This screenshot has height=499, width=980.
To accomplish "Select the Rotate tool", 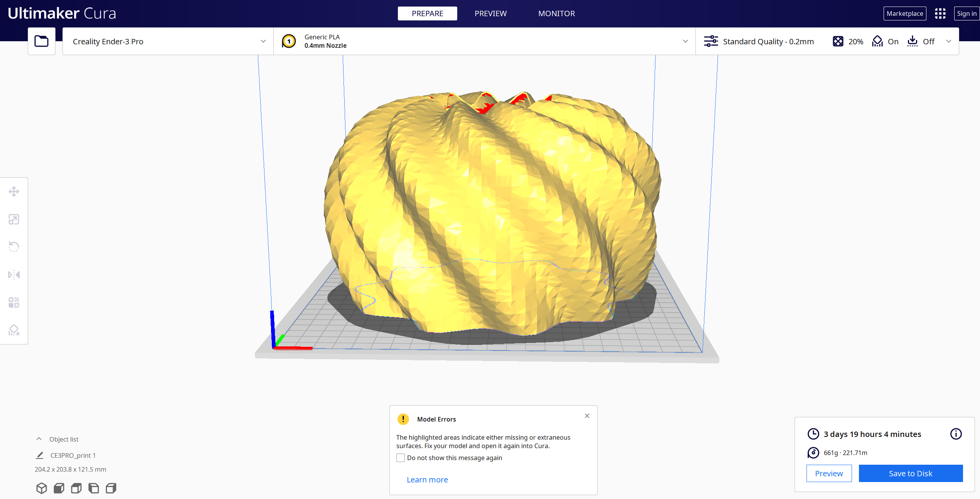I will [14, 247].
